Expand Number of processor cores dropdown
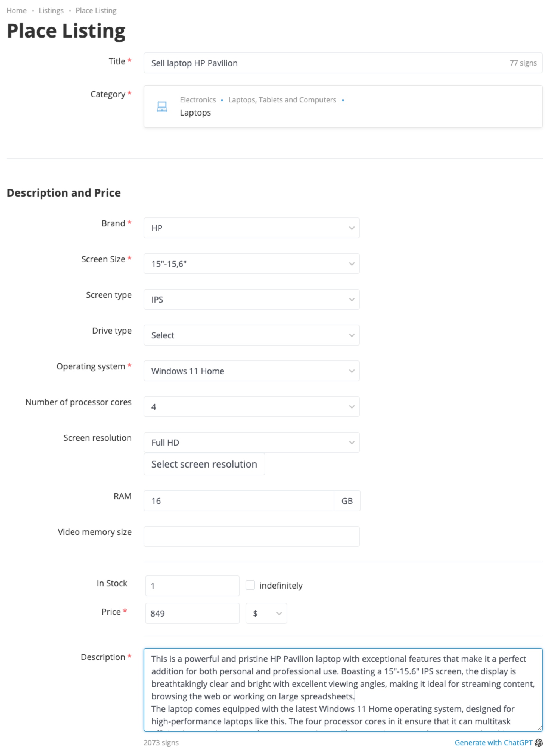The width and height of the screenshot is (553, 756). tap(251, 407)
